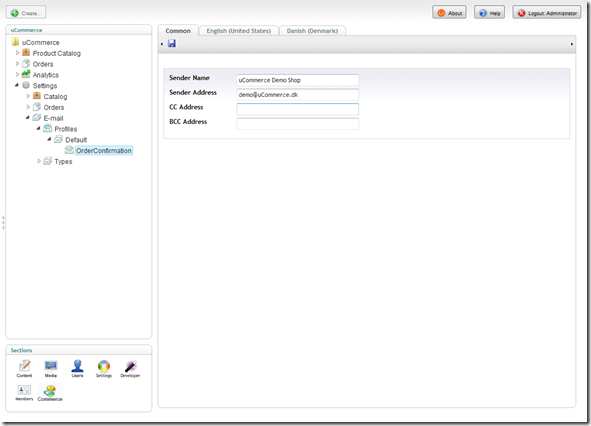Click the left panel collapse handle

coord(3,223)
